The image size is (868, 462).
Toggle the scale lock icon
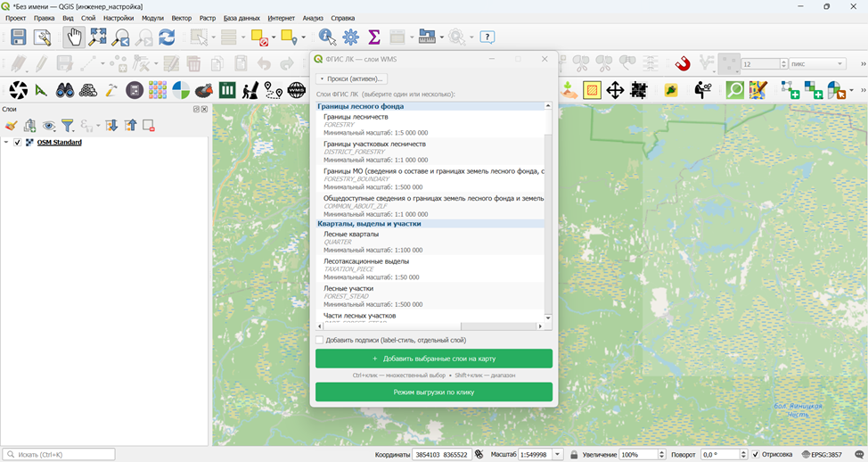tap(574, 454)
